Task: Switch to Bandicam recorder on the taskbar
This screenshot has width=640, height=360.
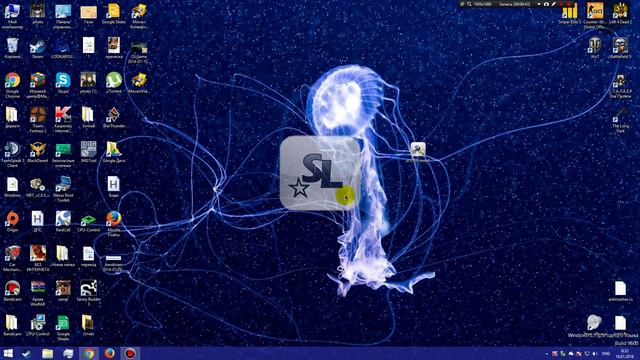Action: [x=130, y=353]
